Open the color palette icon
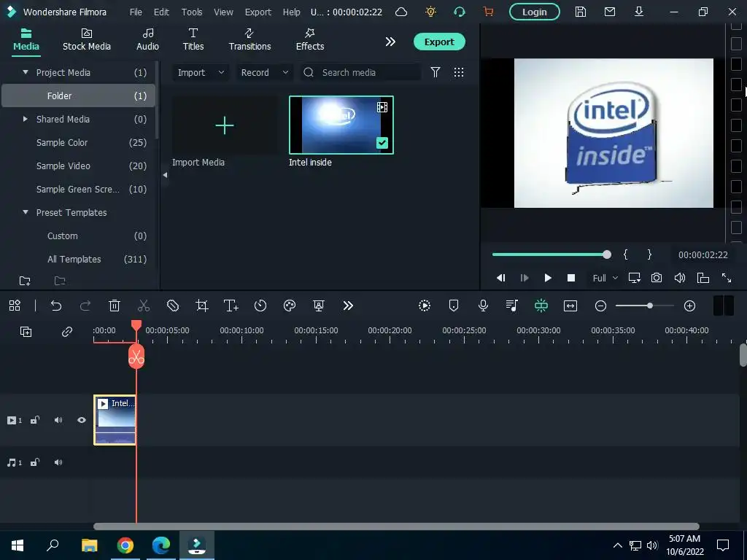This screenshot has width=747, height=560. coord(290,306)
